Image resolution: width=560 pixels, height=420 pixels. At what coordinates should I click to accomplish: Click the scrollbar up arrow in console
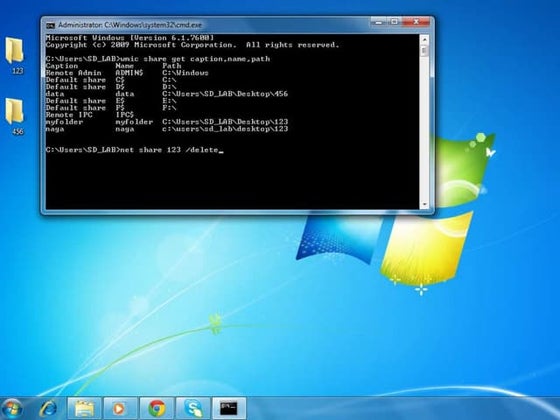424,39
